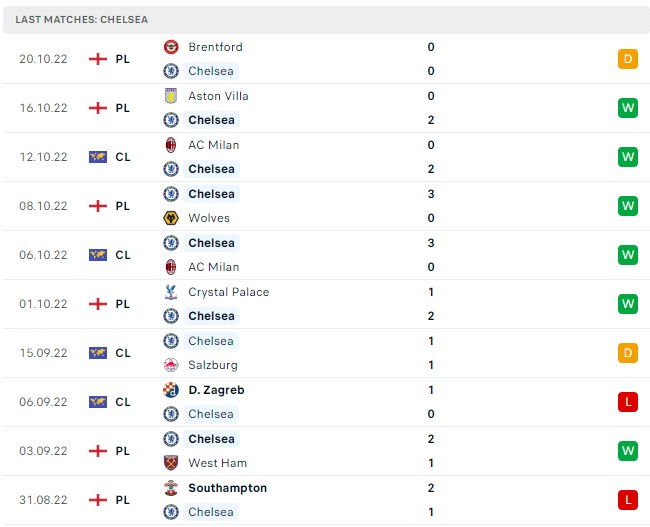Click the Champions League flag for 15.09.22
Image resolution: width=650 pixels, height=527 pixels.
click(98, 353)
